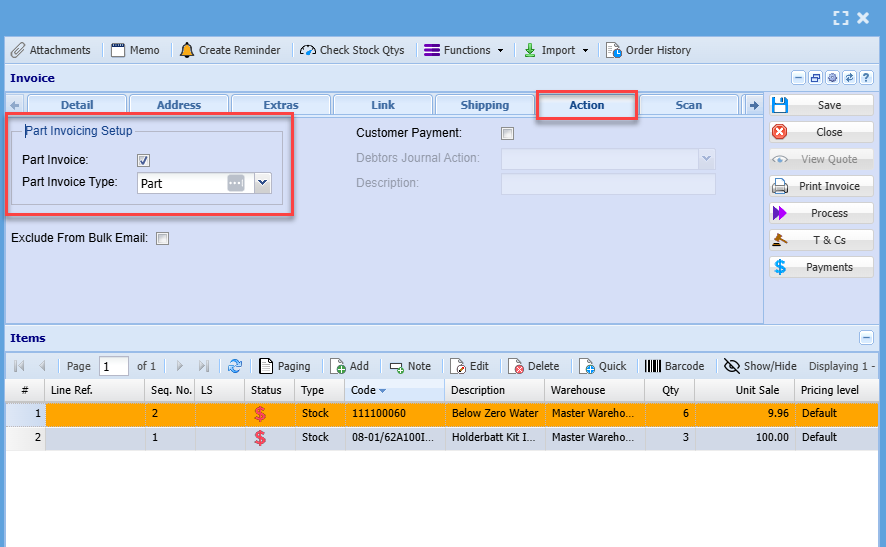886x547 pixels.
Task: Open the Link tab
Action: (x=383, y=105)
